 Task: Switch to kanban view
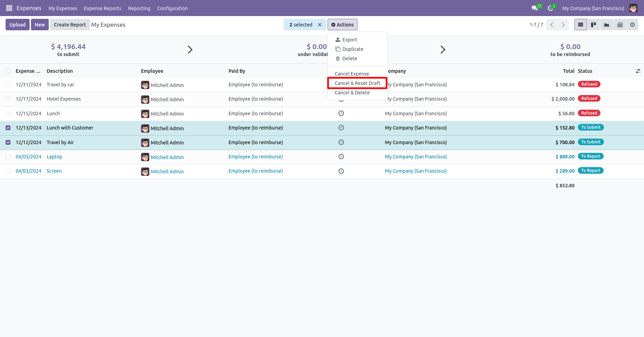point(594,25)
